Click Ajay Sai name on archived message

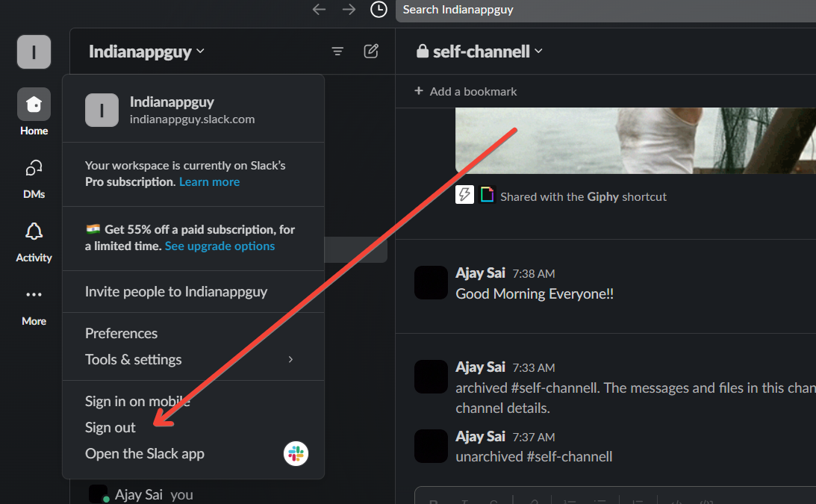coord(480,367)
